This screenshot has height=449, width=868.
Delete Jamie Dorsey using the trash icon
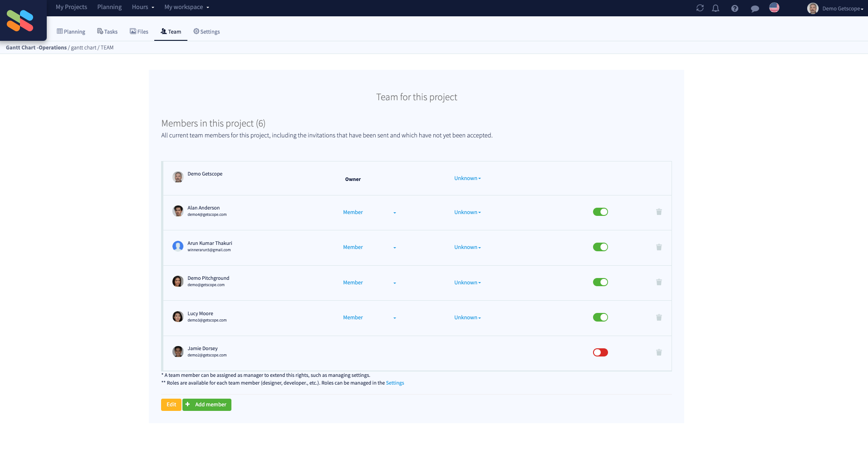tap(659, 352)
